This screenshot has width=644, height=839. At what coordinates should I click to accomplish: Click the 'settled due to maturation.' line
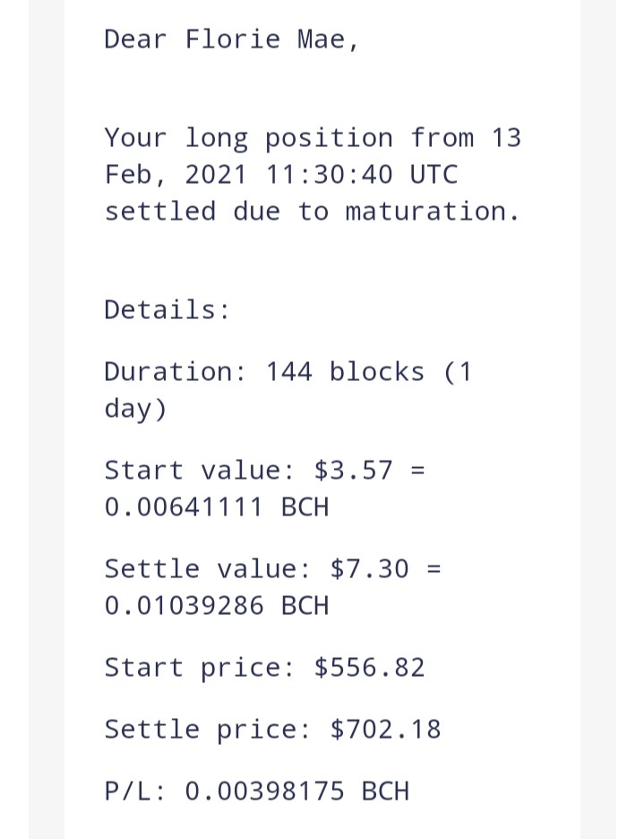[312, 212]
